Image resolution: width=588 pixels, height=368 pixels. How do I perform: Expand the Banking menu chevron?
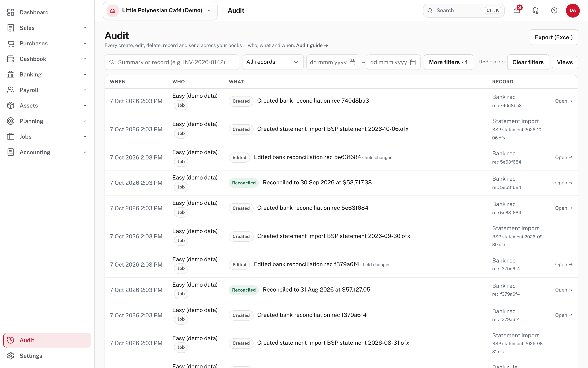(x=85, y=74)
